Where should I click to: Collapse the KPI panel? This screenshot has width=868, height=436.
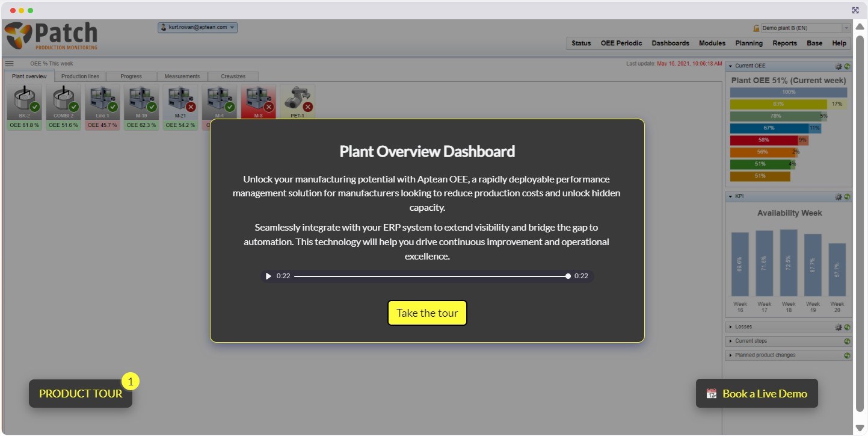click(x=731, y=196)
